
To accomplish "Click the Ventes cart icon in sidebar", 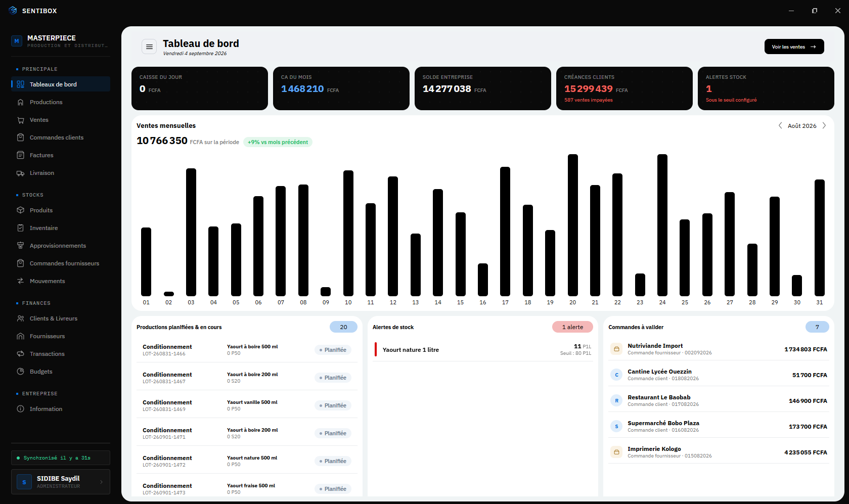I will click(x=21, y=120).
